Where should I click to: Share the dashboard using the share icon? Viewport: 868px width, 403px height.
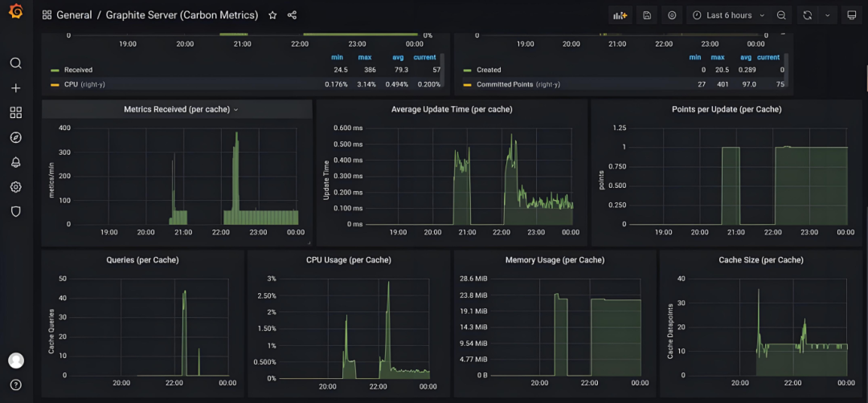point(293,15)
